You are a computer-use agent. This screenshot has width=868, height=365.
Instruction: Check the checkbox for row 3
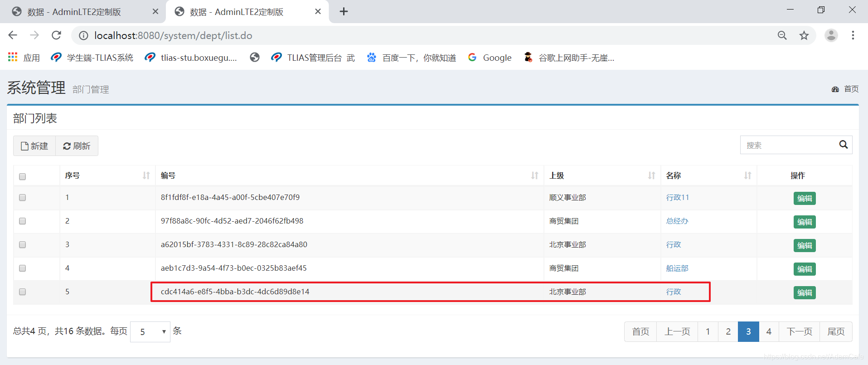tap(23, 245)
